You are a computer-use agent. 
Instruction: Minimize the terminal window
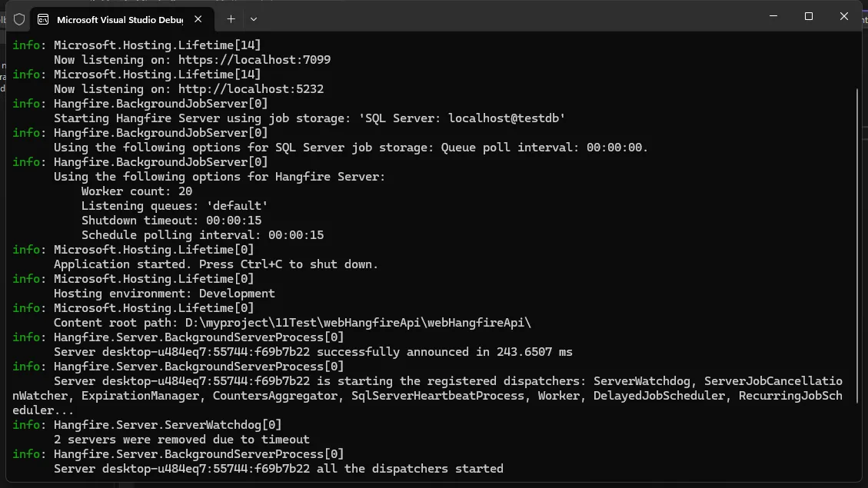coord(773,17)
